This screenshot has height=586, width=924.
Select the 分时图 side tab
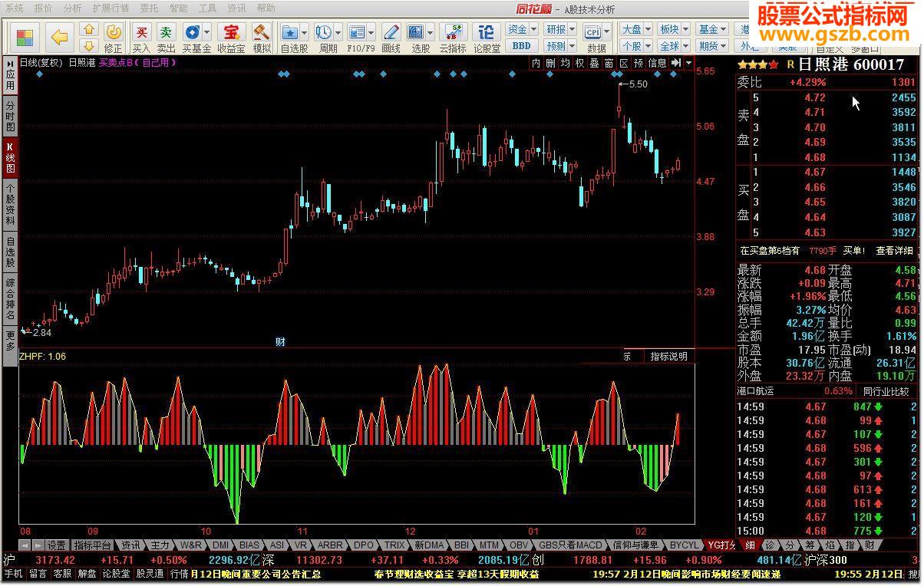tap(10, 116)
